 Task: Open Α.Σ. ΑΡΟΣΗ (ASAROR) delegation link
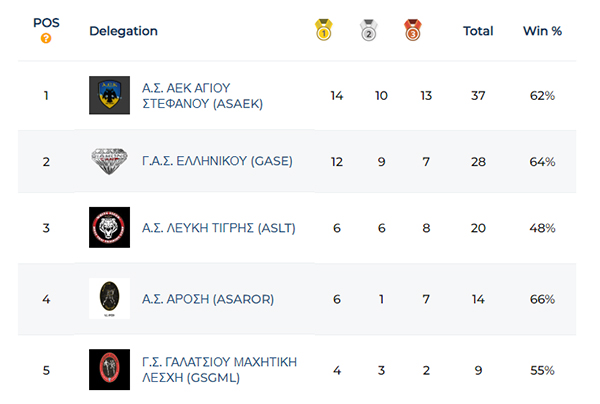click(207, 298)
